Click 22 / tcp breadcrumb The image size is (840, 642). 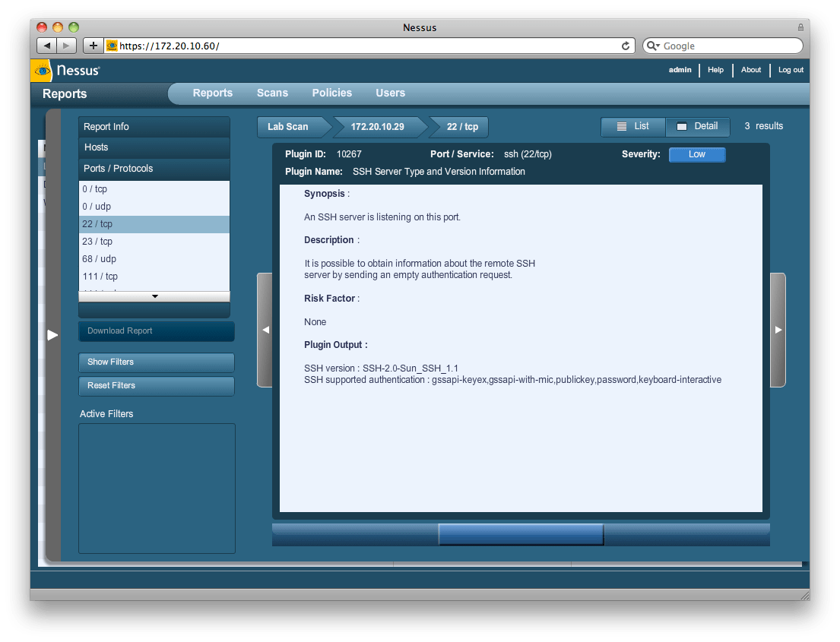click(461, 127)
